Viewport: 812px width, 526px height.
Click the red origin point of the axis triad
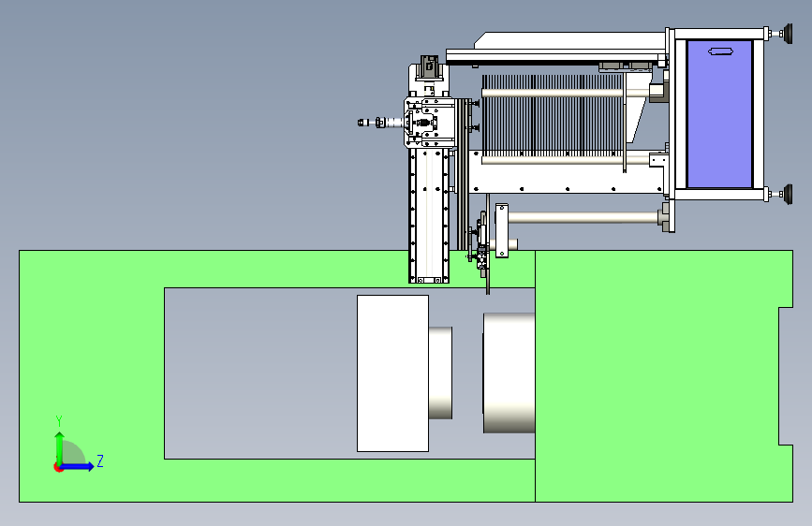(x=58, y=467)
